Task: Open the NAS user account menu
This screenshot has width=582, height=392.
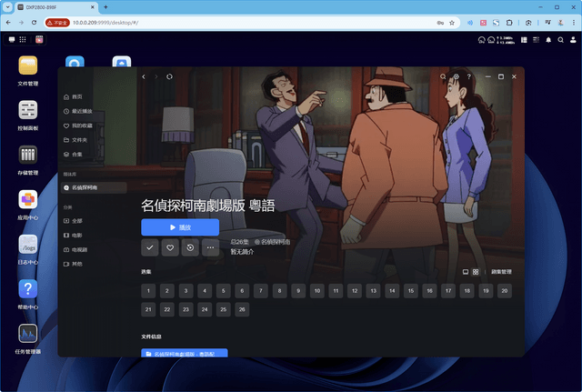Action: (573, 40)
